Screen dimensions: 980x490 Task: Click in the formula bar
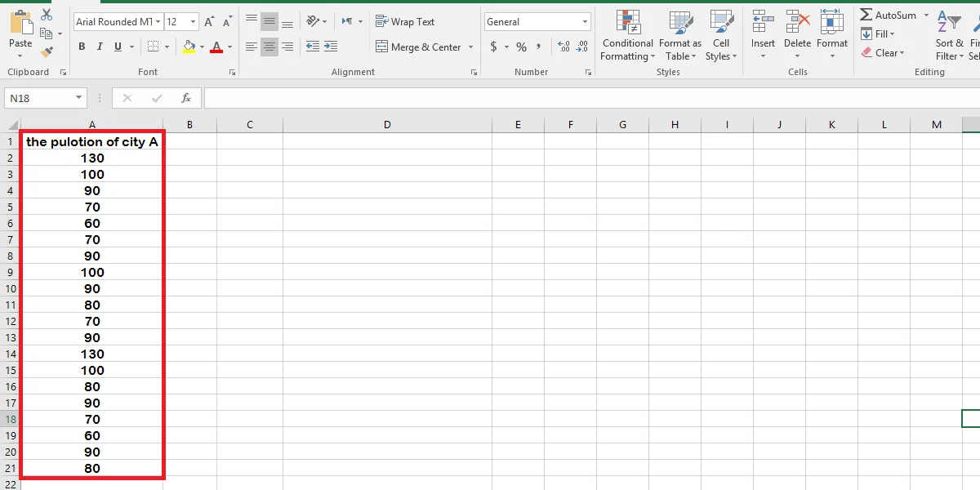(x=591, y=98)
